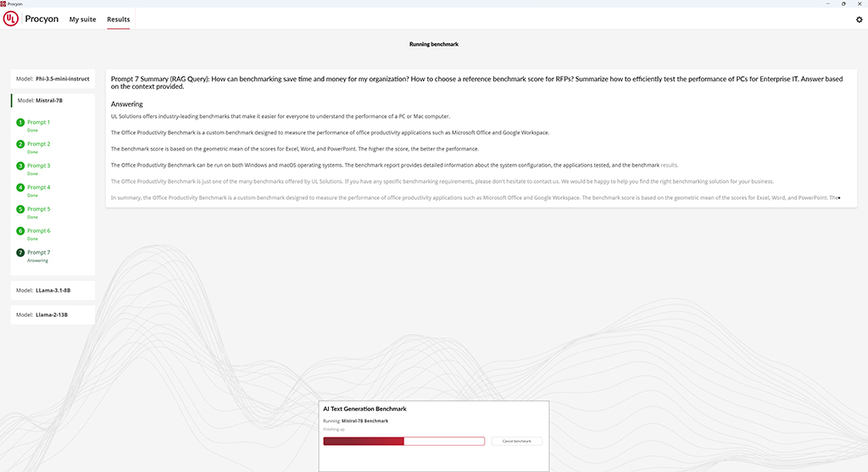Click the Prompt 5 green number badge
This screenshot has height=472, width=868.
pos(20,209)
